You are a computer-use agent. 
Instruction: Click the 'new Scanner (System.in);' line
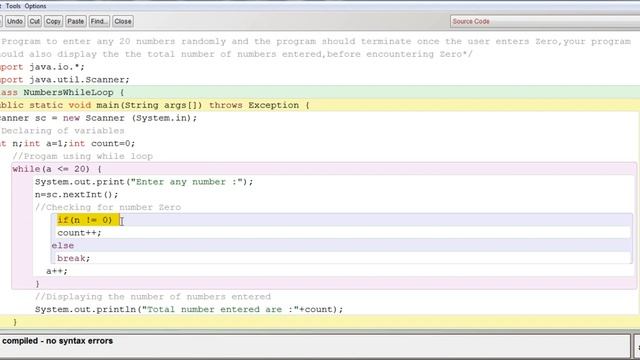(x=130, y=118)
